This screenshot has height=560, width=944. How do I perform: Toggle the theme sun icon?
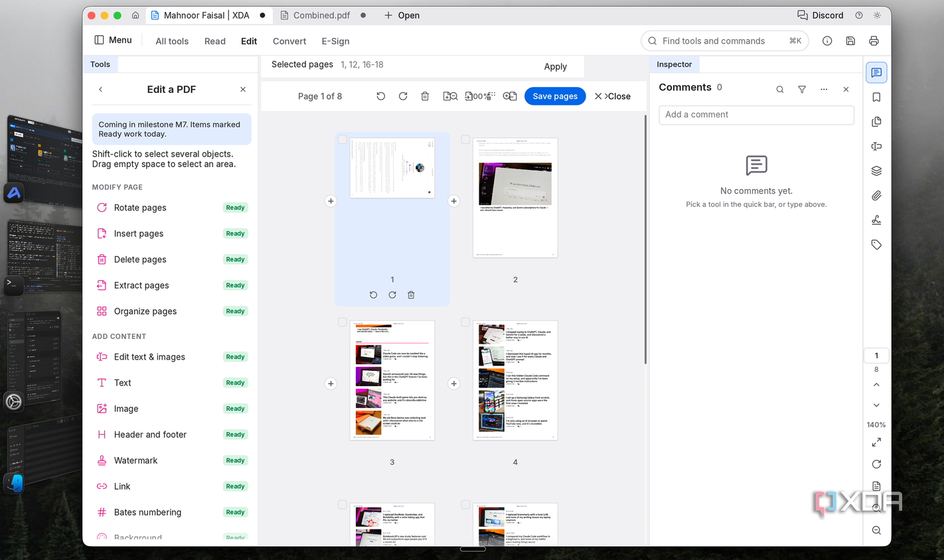click(x=877, y=15)
